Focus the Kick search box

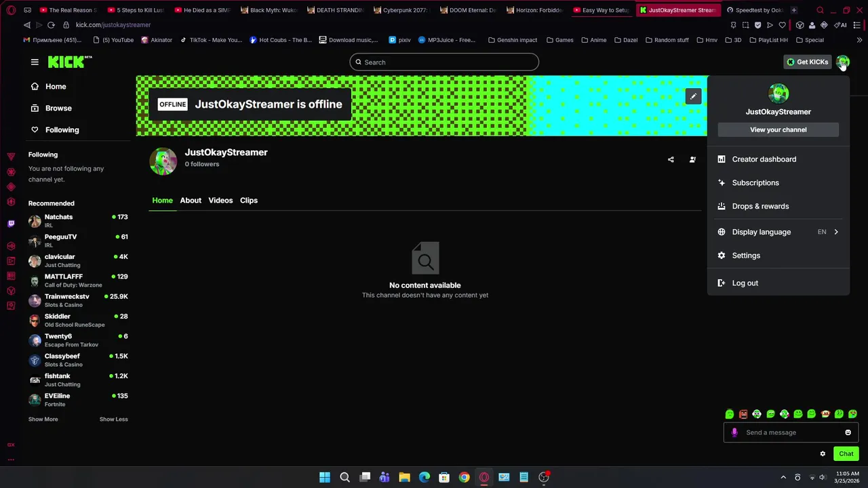444,62
